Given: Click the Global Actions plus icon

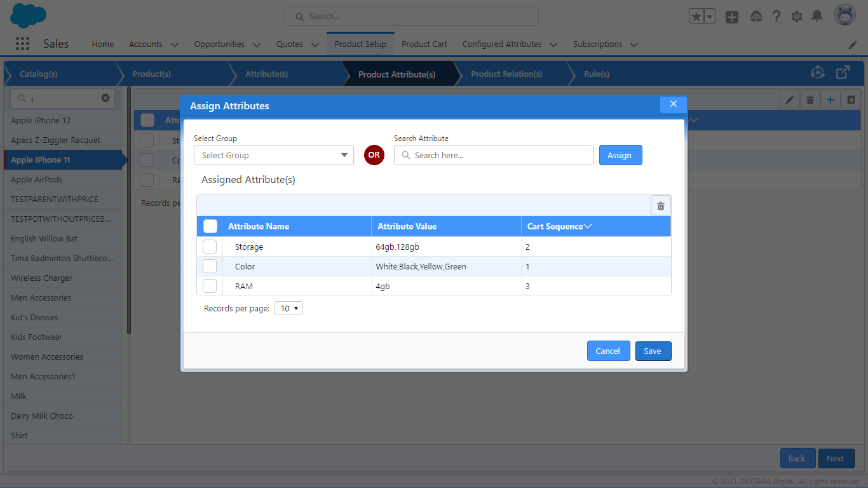Looking at the screenshot, I should click(732, 17).
